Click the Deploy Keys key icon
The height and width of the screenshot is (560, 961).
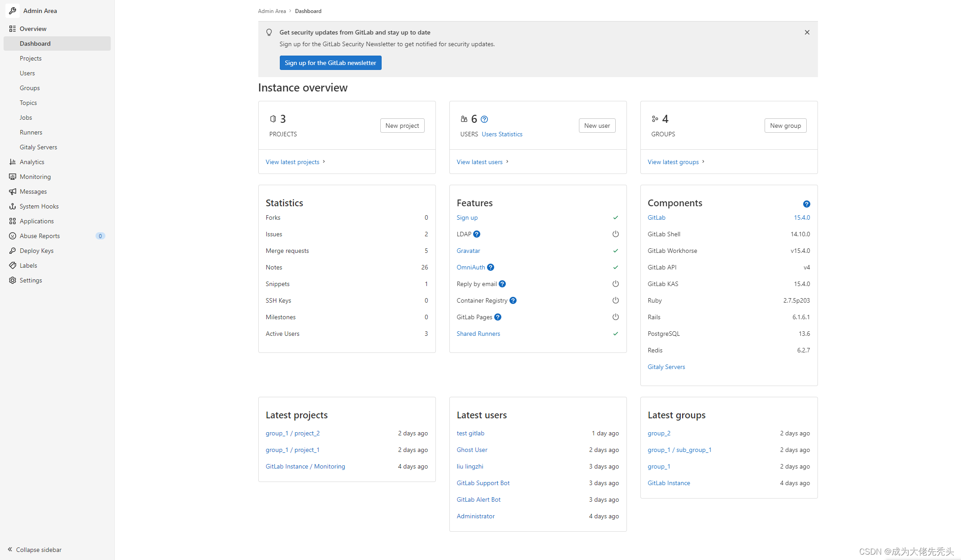click(x=13, y=251)
